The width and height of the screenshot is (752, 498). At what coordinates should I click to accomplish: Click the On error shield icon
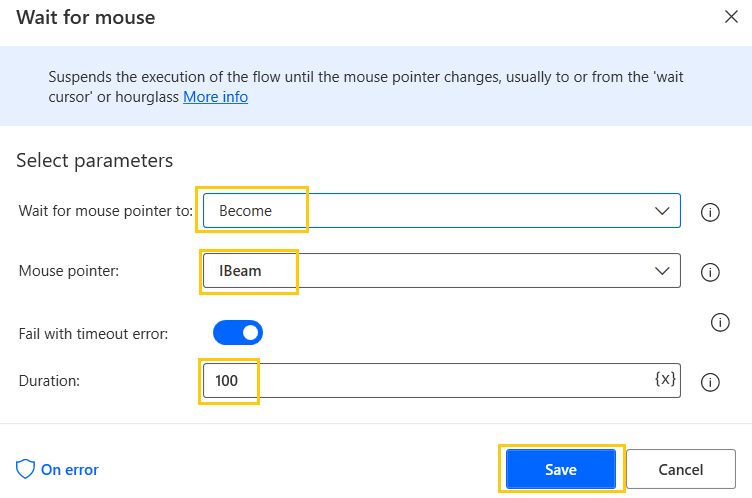click(x=25, y=469)
